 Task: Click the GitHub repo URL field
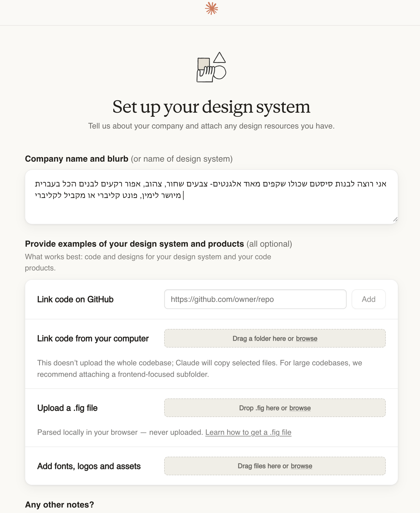point(255,299)
